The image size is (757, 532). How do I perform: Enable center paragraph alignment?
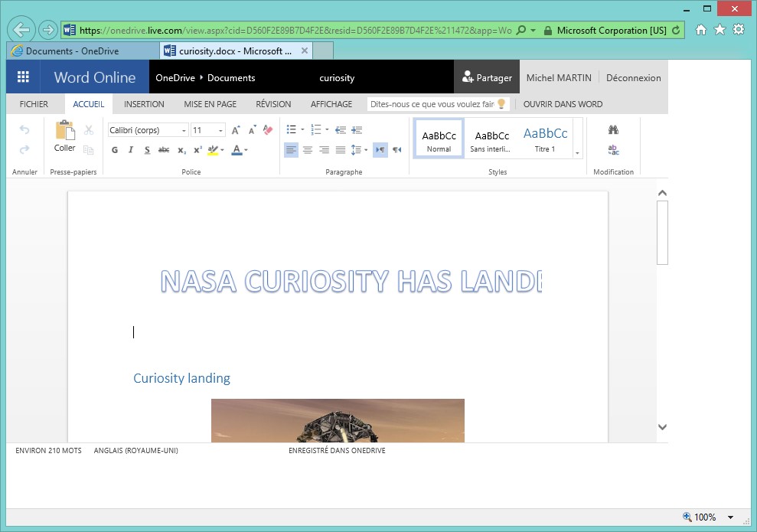(x=308, y=150)
